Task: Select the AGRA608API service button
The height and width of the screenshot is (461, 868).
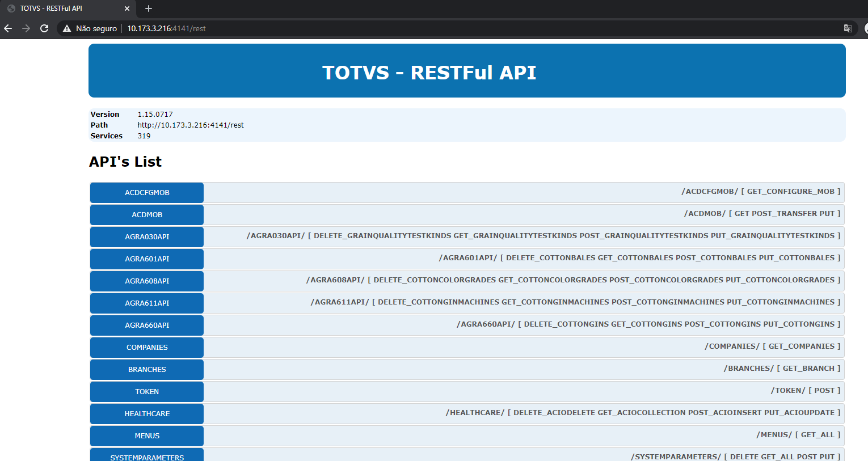Action: pyautogui.click(x=147, y=281)
